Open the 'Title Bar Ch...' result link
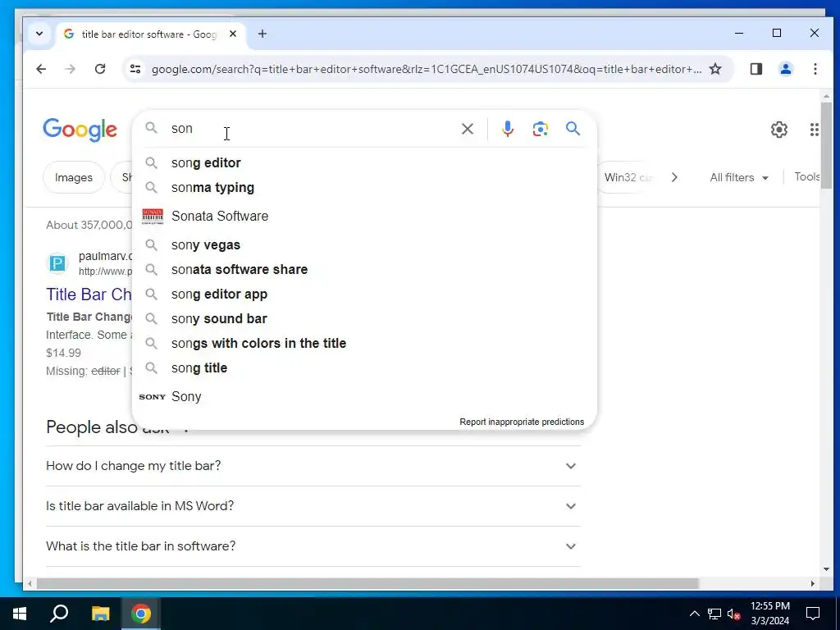This screenshot has height=630, width=840. point(89,294)
